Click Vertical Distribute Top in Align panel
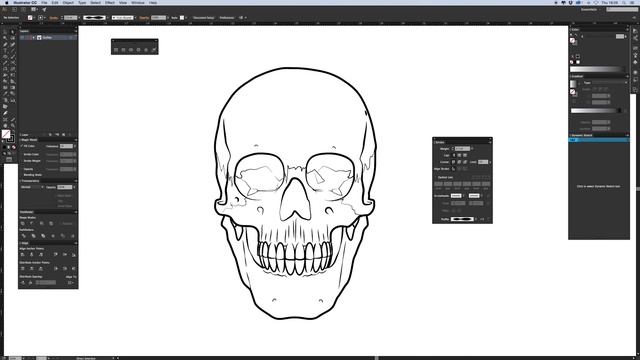640x360 pixels. coord(22,269)
